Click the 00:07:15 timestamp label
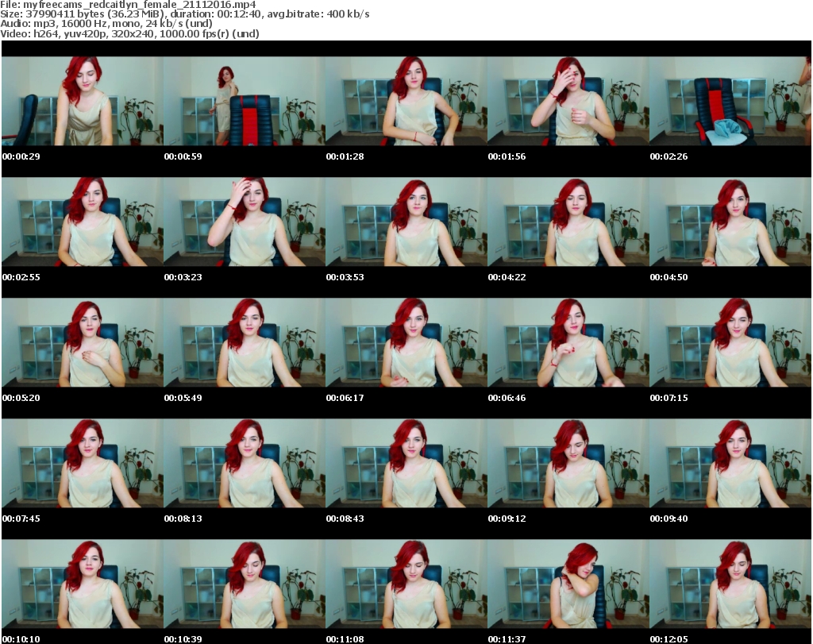The width and height of the screenshot is (813, 644). (669, 398)
